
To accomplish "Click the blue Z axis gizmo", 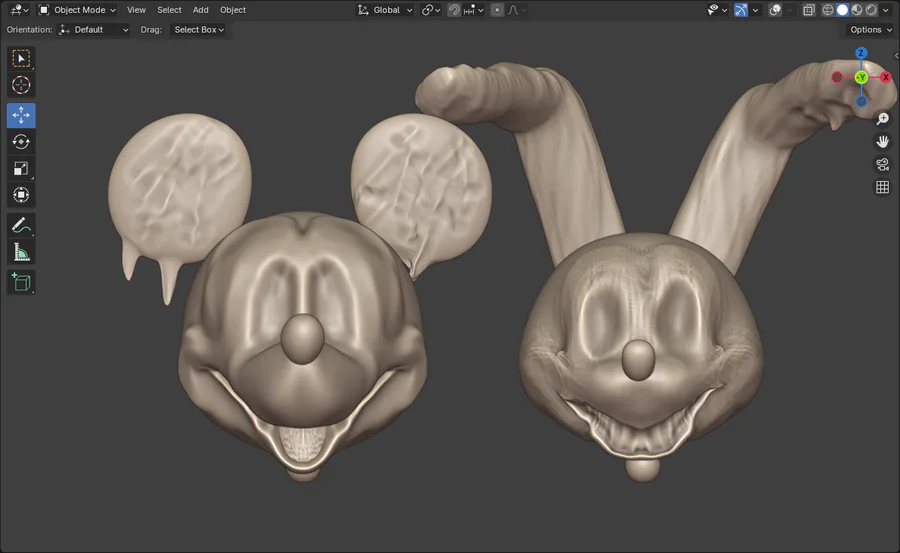I will (860, 53).
